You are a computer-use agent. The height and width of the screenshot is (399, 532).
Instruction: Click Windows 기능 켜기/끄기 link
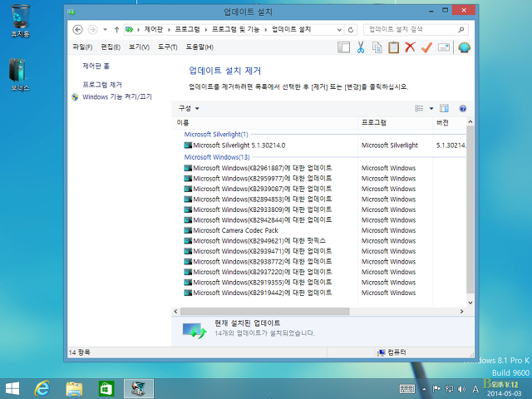[117, 97]
